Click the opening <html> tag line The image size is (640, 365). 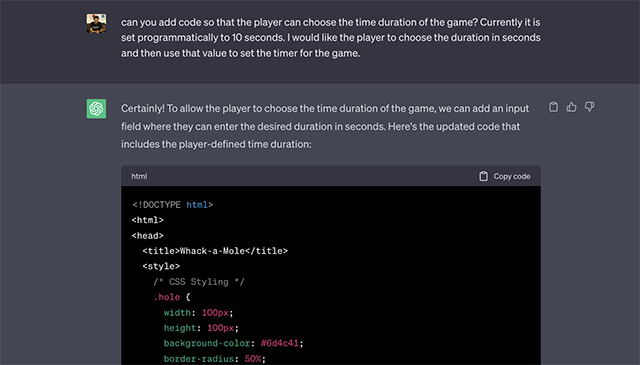click(147, 220)
